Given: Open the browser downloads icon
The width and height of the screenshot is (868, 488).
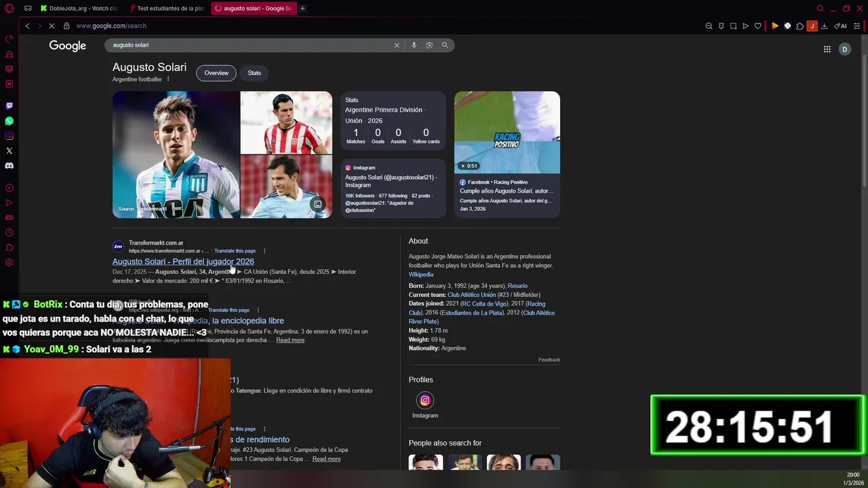Looking at the screenshot, I should [824, 26].
